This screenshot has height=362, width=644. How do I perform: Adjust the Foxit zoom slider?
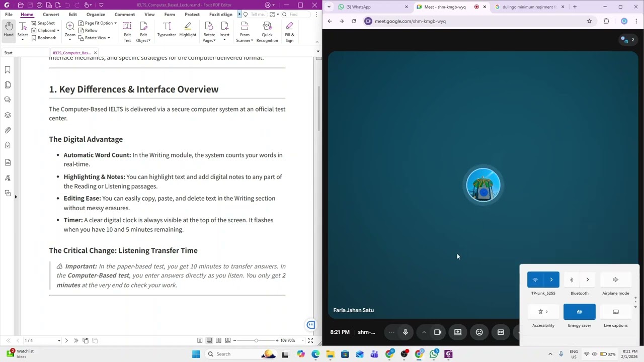tap(256, 340)
